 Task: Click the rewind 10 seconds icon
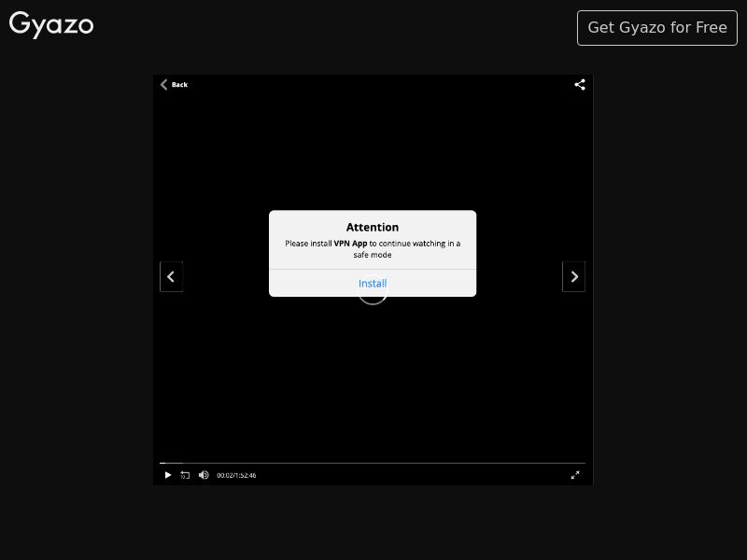185,475
